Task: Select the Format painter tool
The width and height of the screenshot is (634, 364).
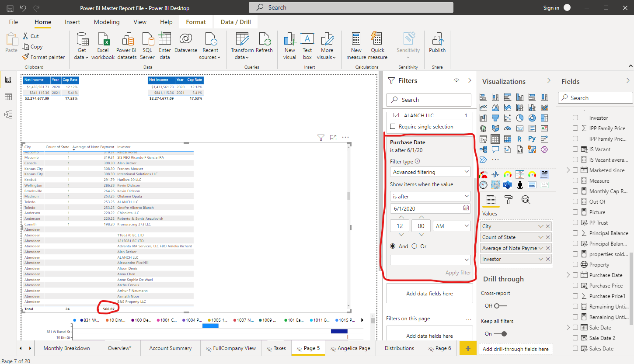Action: [x=43, y=57]
